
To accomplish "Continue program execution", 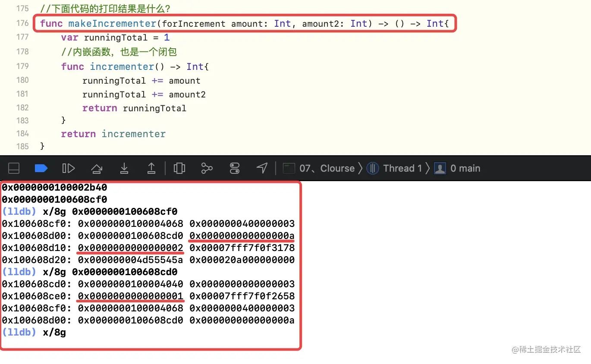I will (x=68, y=168).
